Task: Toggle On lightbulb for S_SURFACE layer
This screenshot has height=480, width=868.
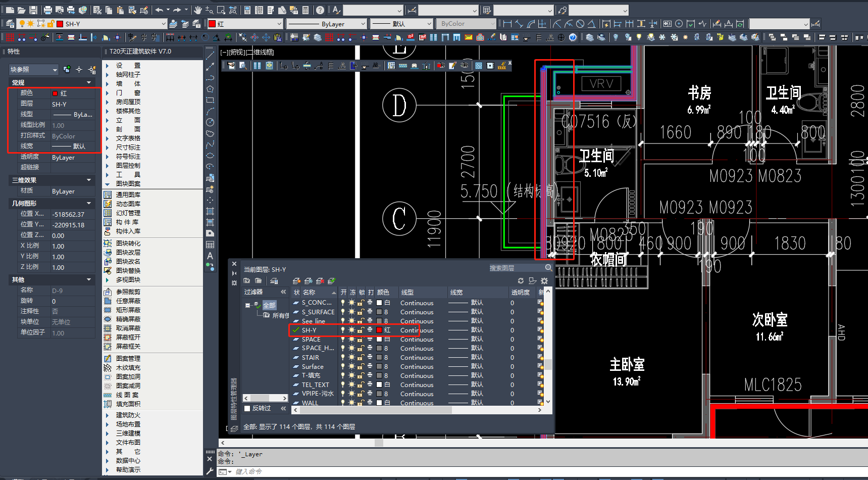Action: click(x=343, y=312)
